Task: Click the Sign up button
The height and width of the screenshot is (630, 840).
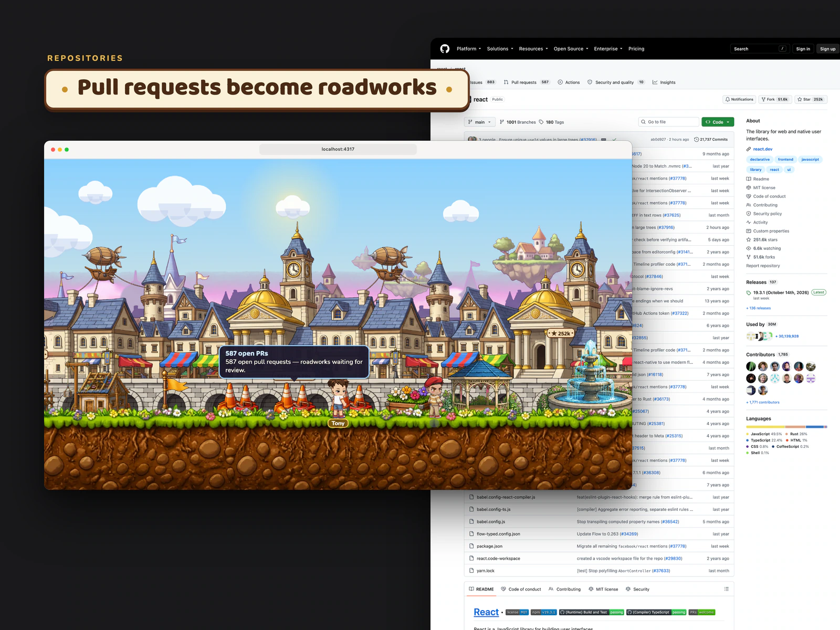Action: (x=827, y=49)
